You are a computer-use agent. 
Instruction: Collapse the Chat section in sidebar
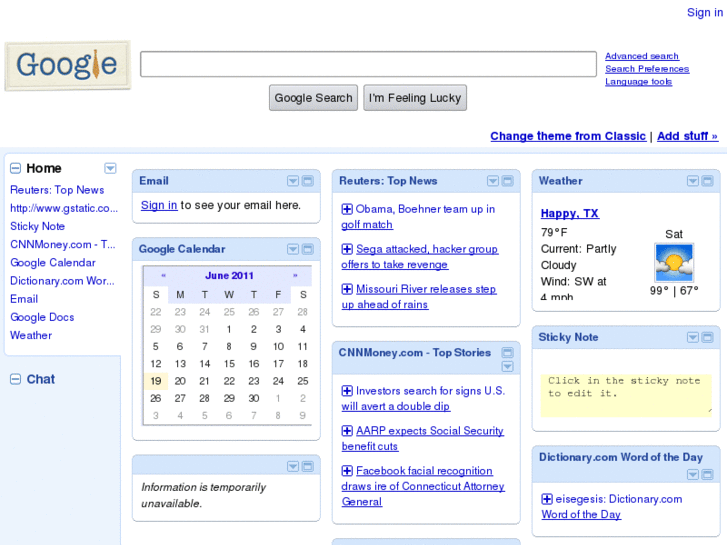15,379
